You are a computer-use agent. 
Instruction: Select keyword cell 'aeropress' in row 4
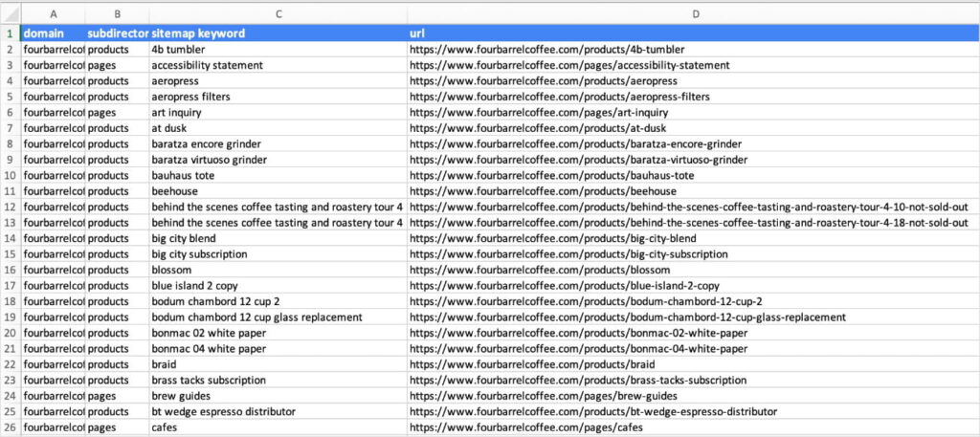[278, 80]
